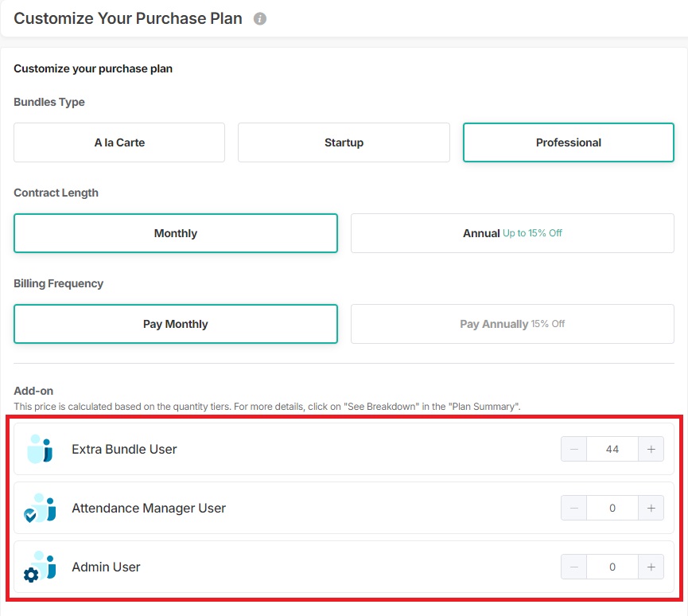Decrease Extra Bundle User quantity with minus
The height and width of the screenshot is (616, 688).
point(573,449)
